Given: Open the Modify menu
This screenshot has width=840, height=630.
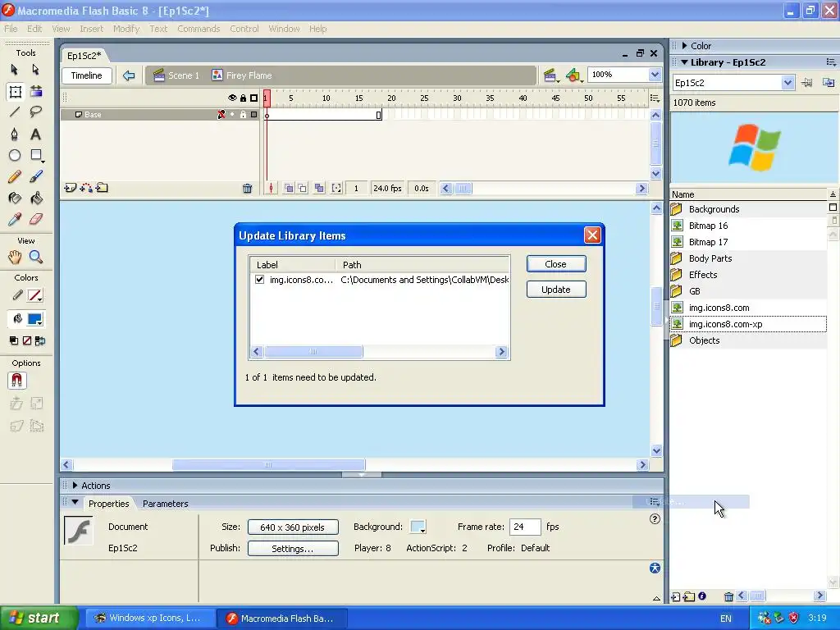Looking at the screenshot, I should pyautogui.click(x=126, y=29).
